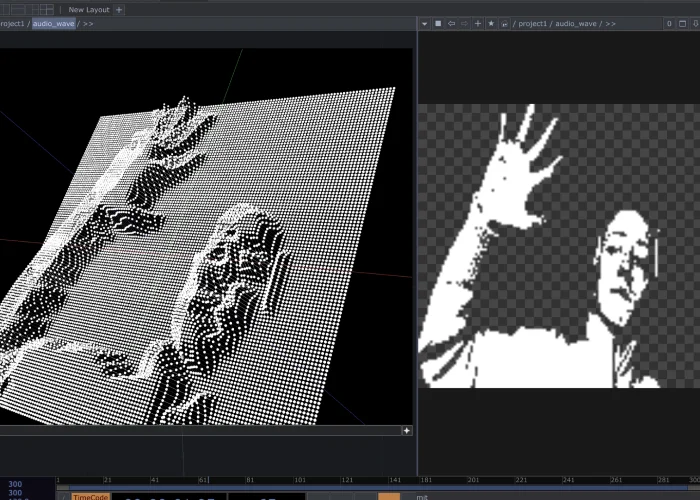This screenshot has height=500, width=700.
Task: Jump to frame 41 on the timeline
Action: [154, 480]
